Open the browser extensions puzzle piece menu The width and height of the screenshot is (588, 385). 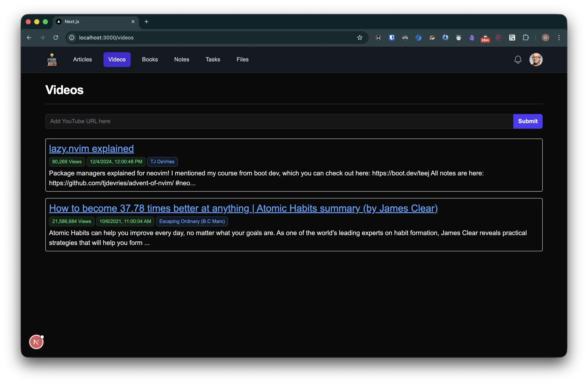click(526, 38)
